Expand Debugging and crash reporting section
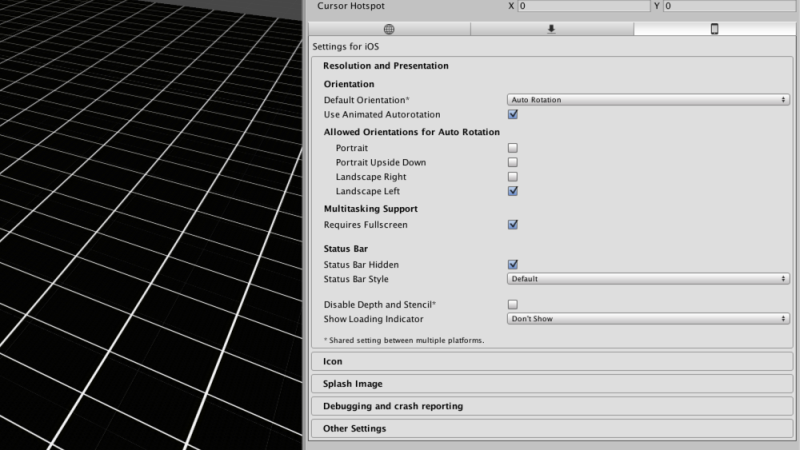 pos(552,406)
